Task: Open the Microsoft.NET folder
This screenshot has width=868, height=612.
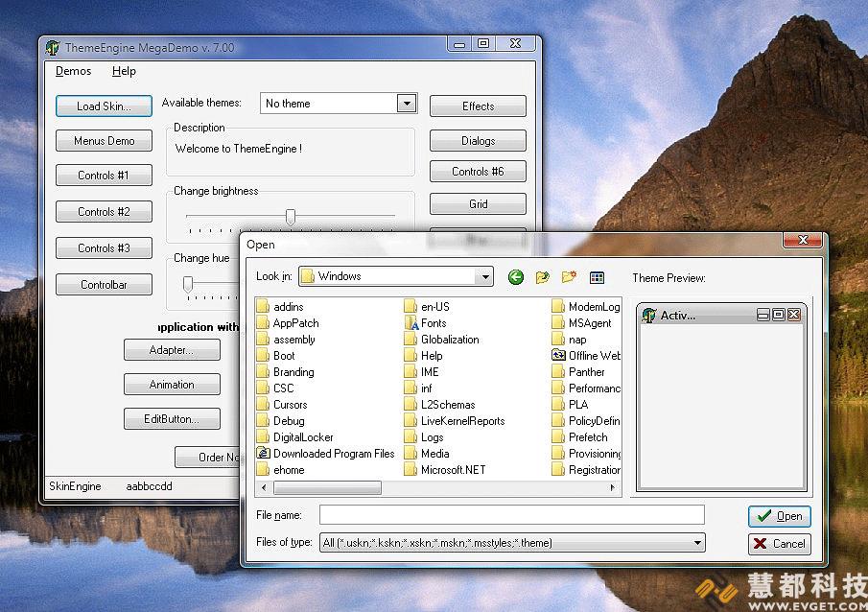Action: point(445,470)
